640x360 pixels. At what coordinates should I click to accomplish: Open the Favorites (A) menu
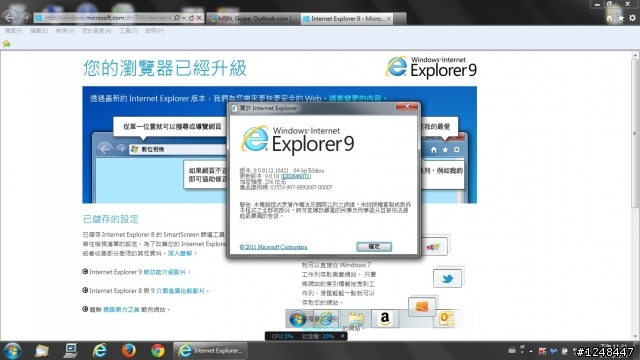tap(97, 31)
